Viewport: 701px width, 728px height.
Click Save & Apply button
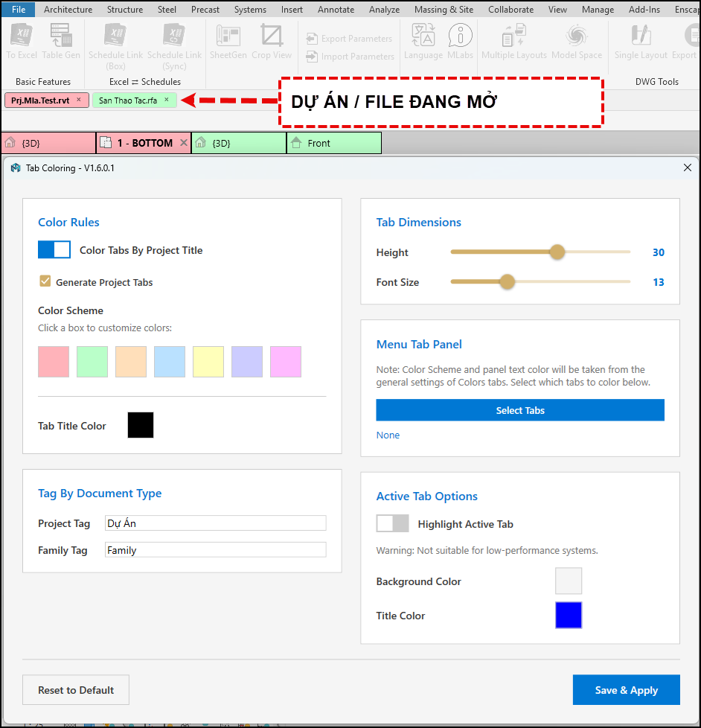(627, 690)
